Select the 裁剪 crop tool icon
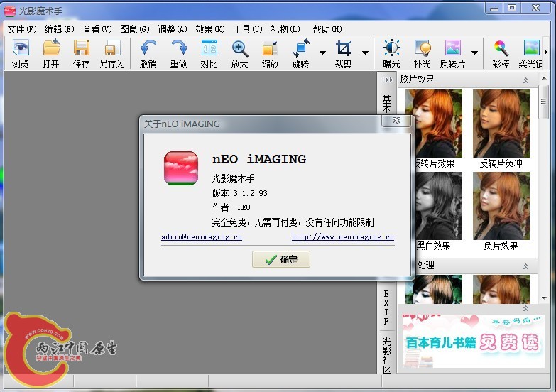 pos(343,48)
